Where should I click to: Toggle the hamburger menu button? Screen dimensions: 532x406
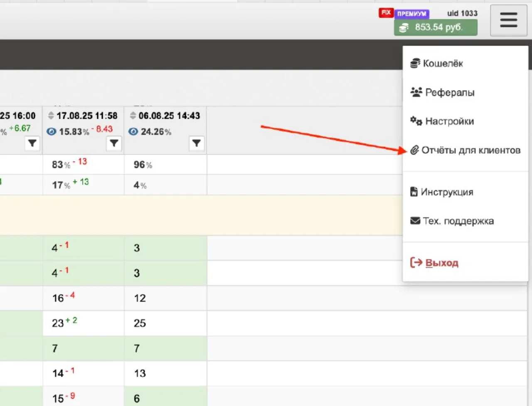pos(509,20)
